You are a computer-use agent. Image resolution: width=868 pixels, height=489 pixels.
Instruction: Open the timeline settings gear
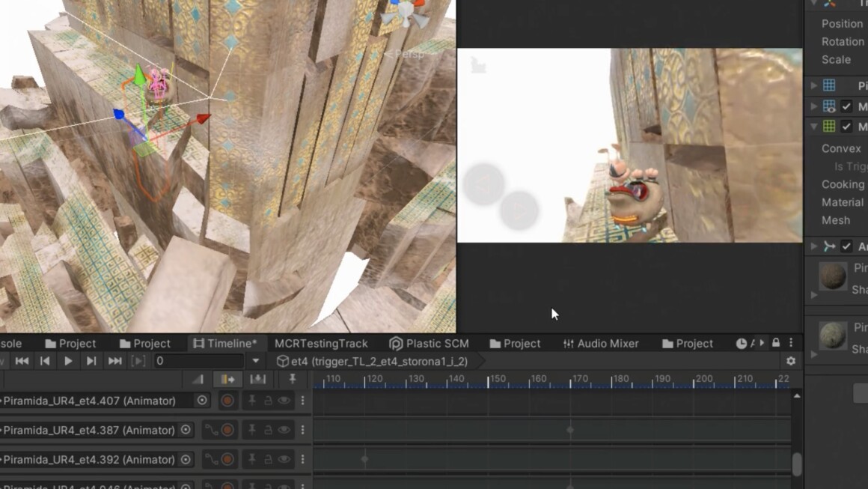click(x=791, y=361)
